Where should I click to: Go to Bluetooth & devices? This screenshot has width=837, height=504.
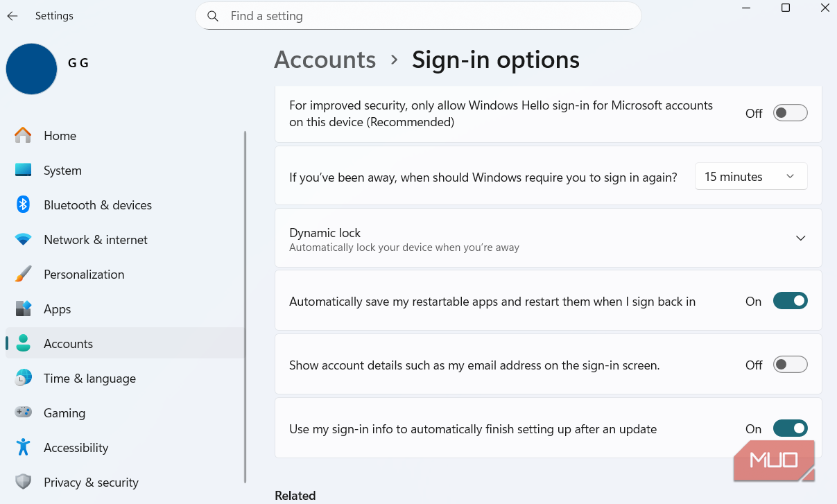[x=125, y=205]
